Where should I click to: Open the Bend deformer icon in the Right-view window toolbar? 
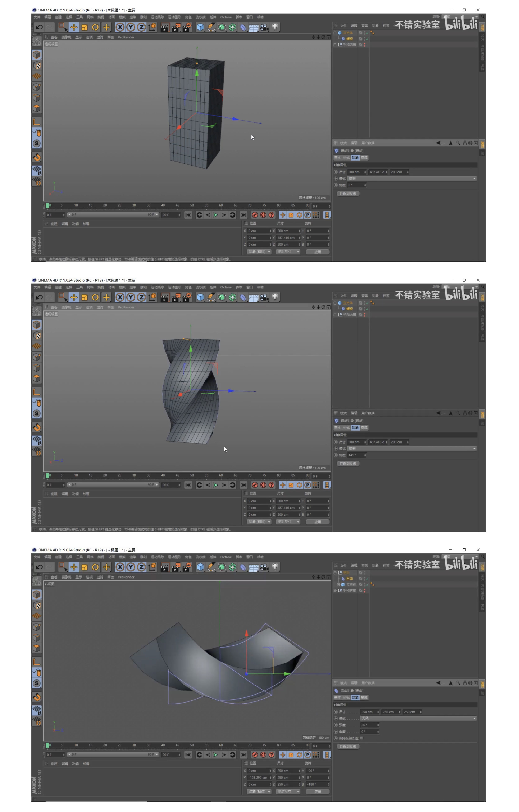(x=243, y=567)
